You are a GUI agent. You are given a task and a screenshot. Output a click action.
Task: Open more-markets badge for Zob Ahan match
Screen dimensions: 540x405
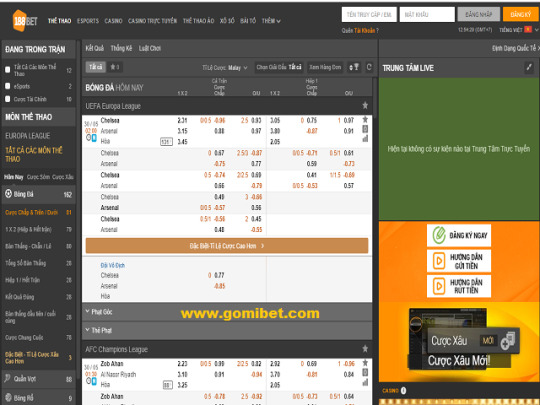click(167, 385)
